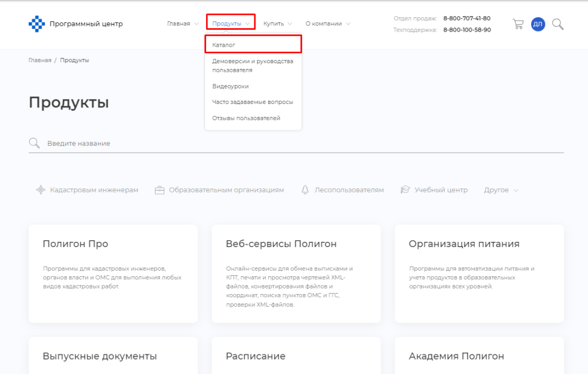Select Часто задаваемые вопросы menu entry
Image resolution: width=588 pixels, height=374 pixels.
click(253, 102)
